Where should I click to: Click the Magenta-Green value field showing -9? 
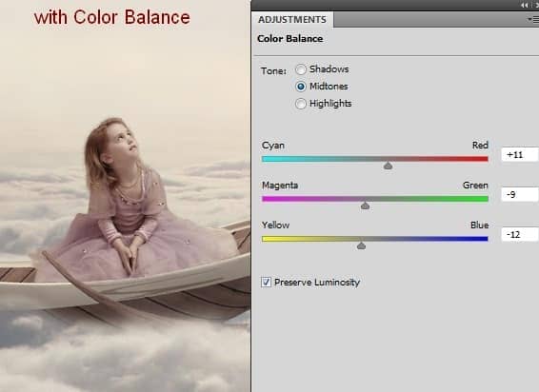(x=520, y=194)
